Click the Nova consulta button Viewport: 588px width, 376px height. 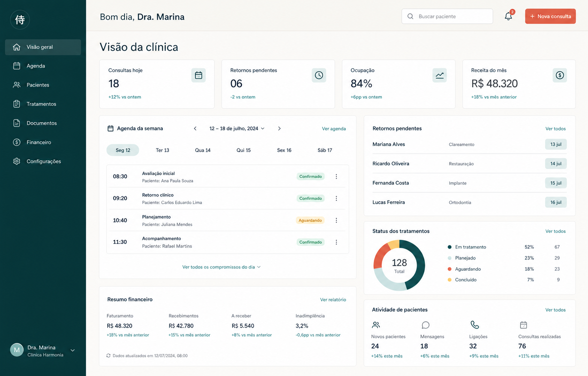[550, 16]
